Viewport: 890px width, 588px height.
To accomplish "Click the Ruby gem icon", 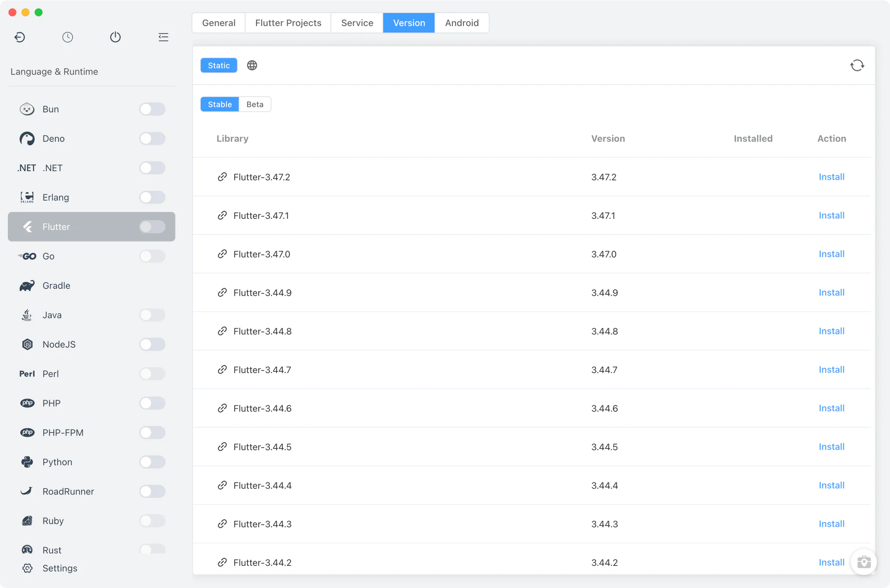I will (27, 521).
